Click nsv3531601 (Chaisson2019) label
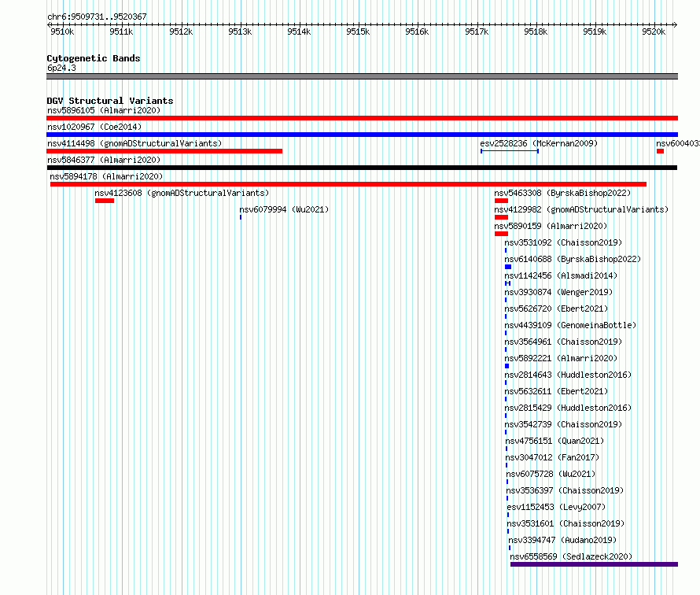This screenshot has width=700, height=595. (x=566, y=523)
